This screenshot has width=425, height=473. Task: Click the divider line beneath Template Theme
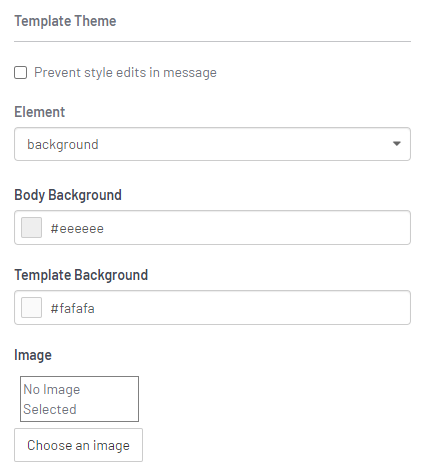[x=212, y=42]
